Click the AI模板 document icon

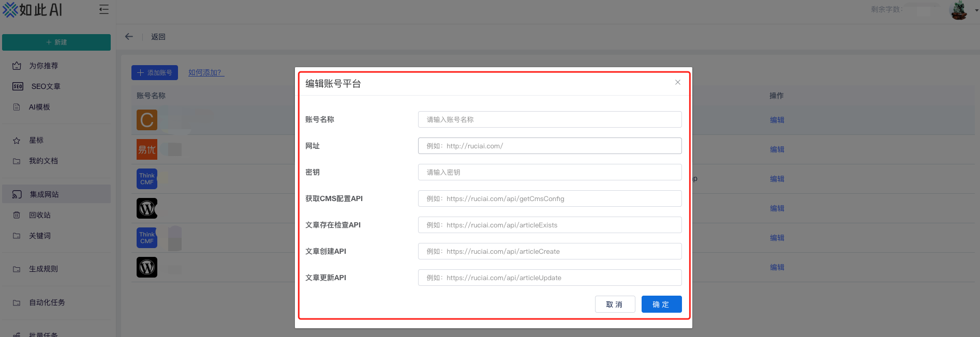click(x=17, y=107)
